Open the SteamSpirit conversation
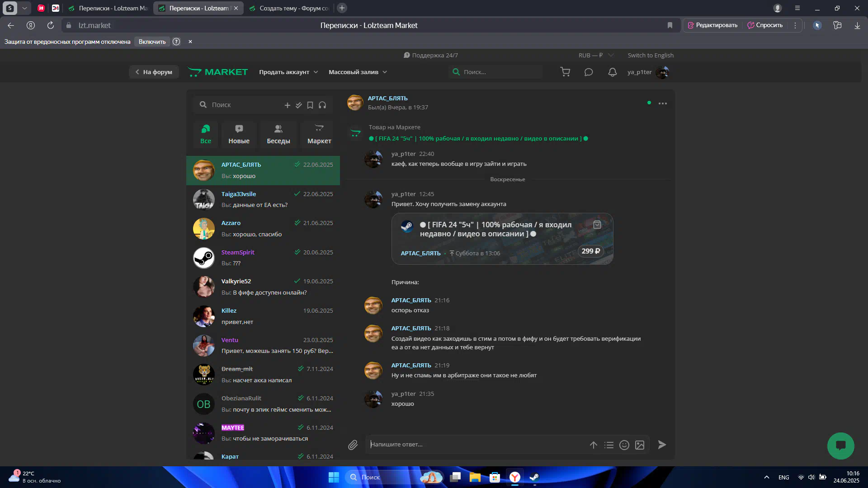 [263, 258]
